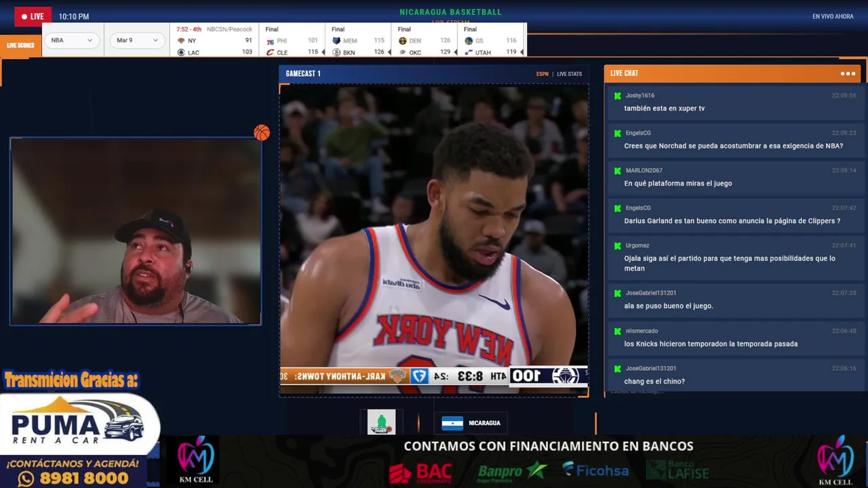The image size is (868, 488).
Task: Click the red LIVE indicator badge
Action: [33, 16]
